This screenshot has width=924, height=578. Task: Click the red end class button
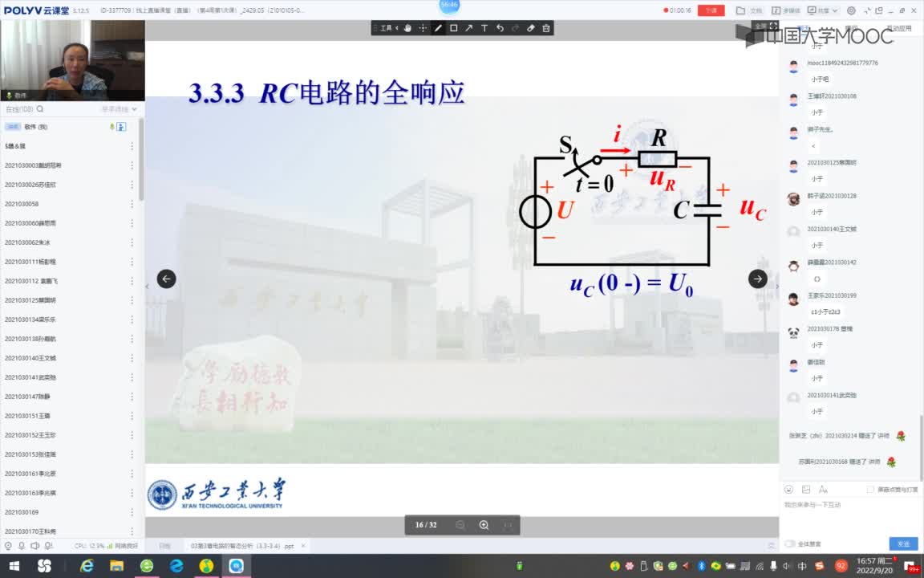click(x=711, y=10)
